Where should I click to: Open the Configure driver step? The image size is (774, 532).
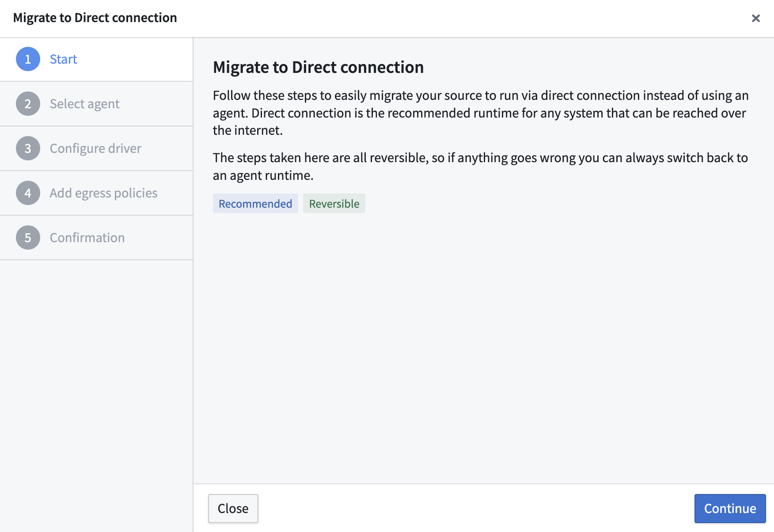[95, 148]
